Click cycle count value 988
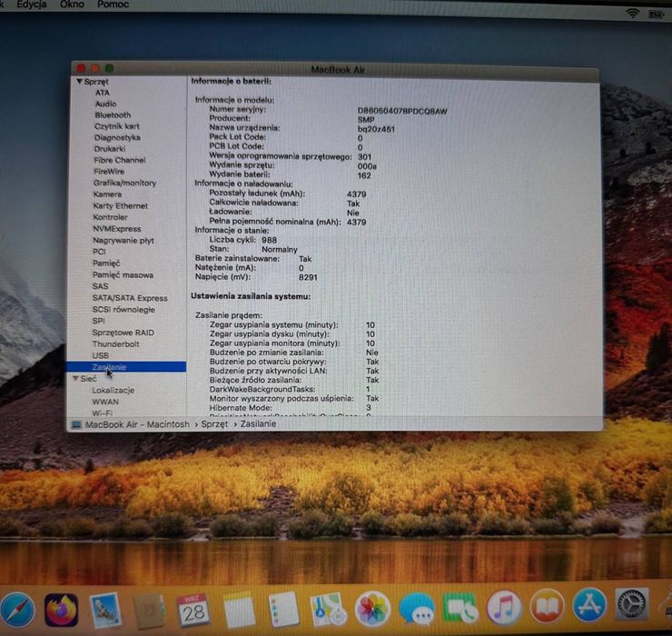Screen dimensions: 672x636 point(269,240)
